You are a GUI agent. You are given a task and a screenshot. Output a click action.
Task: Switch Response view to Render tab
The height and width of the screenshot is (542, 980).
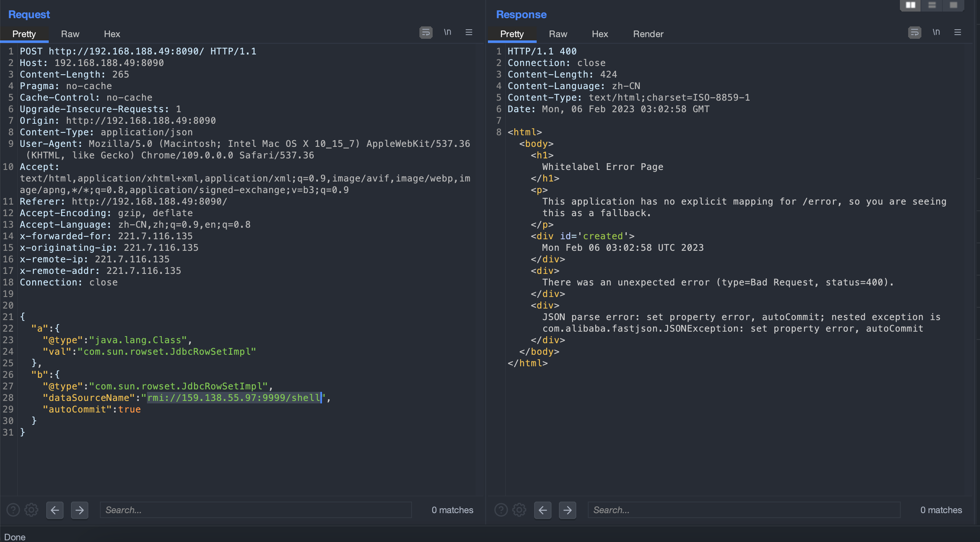(x=648, y=34)
